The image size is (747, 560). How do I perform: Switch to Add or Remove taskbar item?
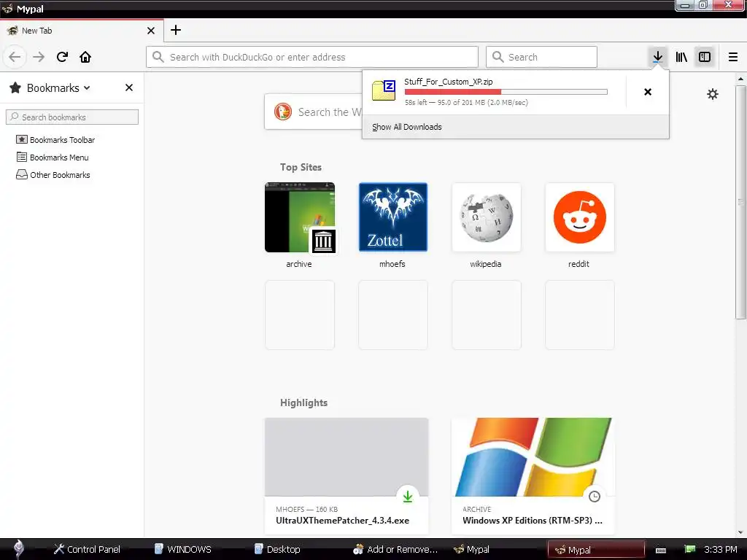(395, 550)
